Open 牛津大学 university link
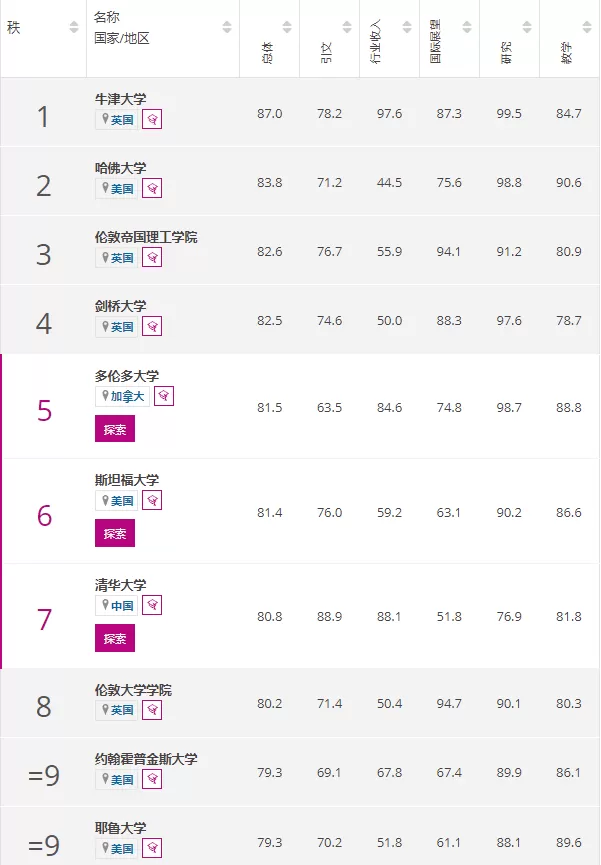This screenshot has width=601, height=865. click(x=120, y=99)
